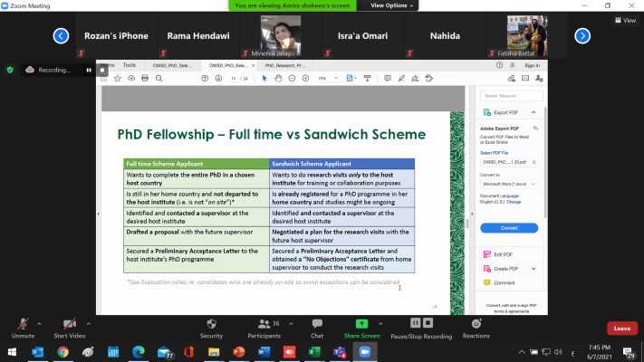644x362 pixels.
Task: Open the Tools tab in Acrobat
Action: (x=130, y=65)
